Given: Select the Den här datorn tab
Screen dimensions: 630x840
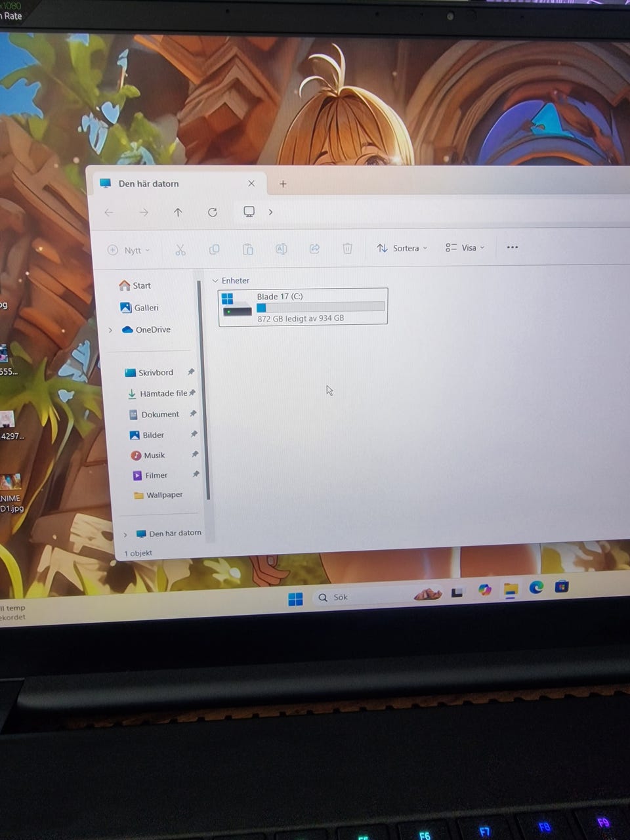Looking at the screenshot, I should (x=177, y=184).
